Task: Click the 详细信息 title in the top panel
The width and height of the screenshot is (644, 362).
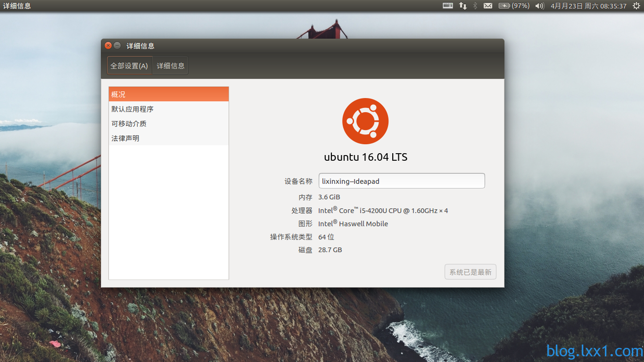Action: (x=17, y=6)
